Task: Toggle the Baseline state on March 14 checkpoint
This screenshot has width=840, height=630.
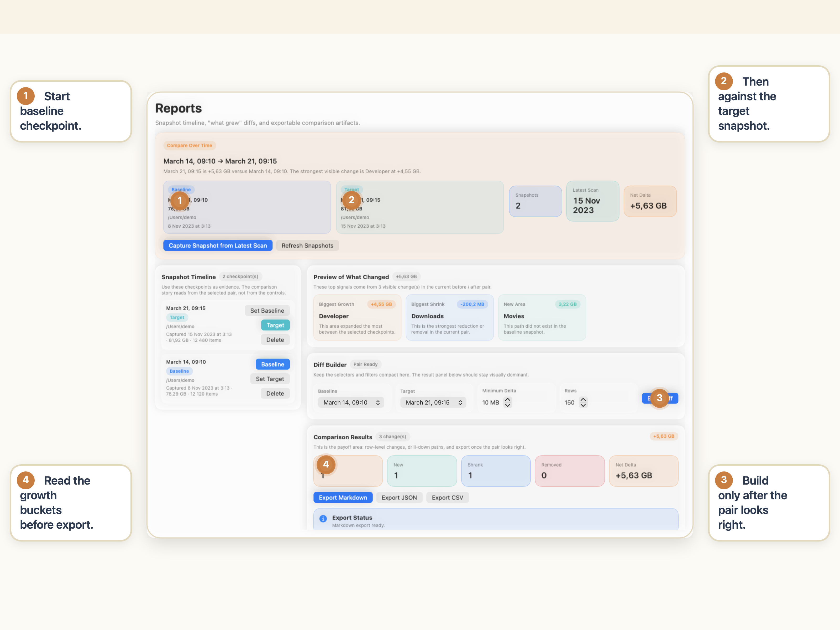Action: [x=272, y=364]
